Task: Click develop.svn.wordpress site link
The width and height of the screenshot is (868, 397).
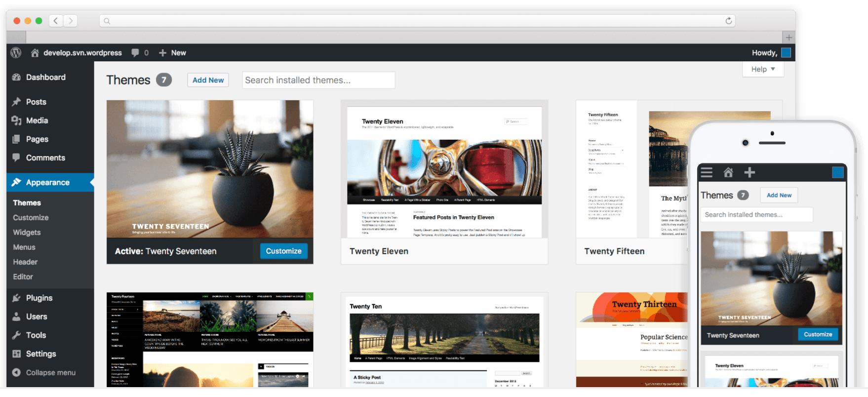Action: pyautogui.click(x=82, y=53)
